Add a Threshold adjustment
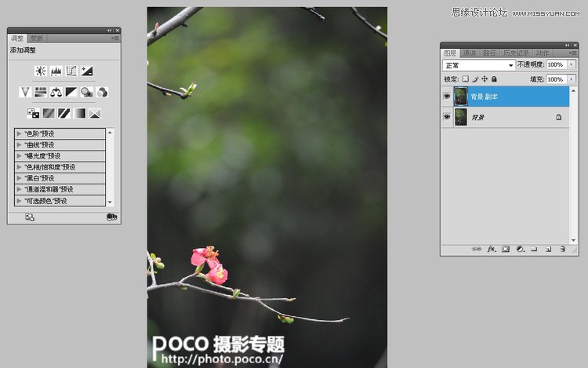Screen dimensions: 588x368 click(64, 113)
